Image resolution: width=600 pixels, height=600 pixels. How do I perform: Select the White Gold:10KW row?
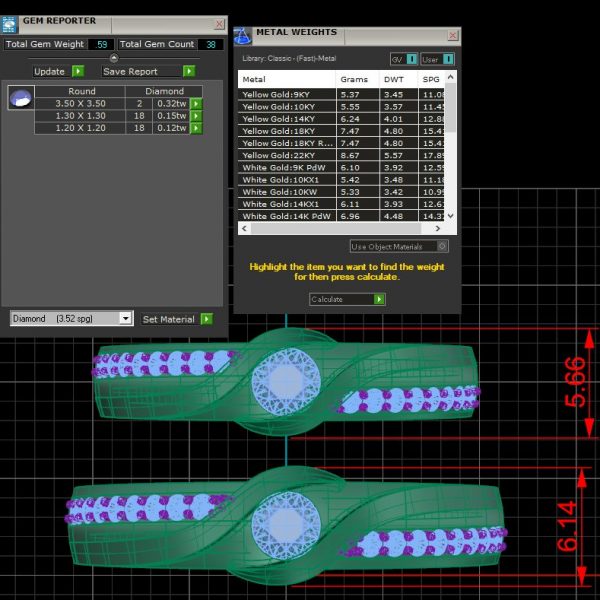coord(341,192)
